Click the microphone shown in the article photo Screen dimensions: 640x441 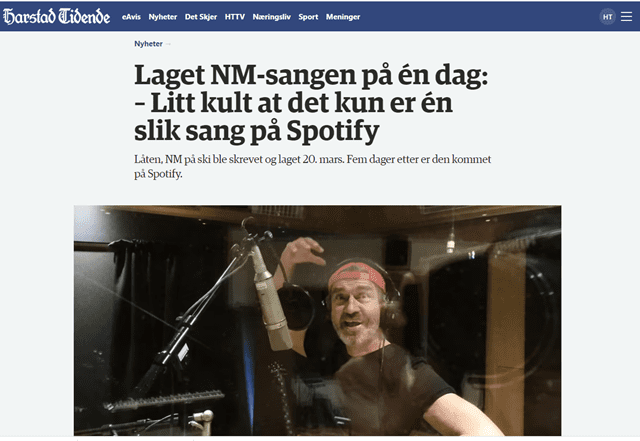tap(269, 300)
